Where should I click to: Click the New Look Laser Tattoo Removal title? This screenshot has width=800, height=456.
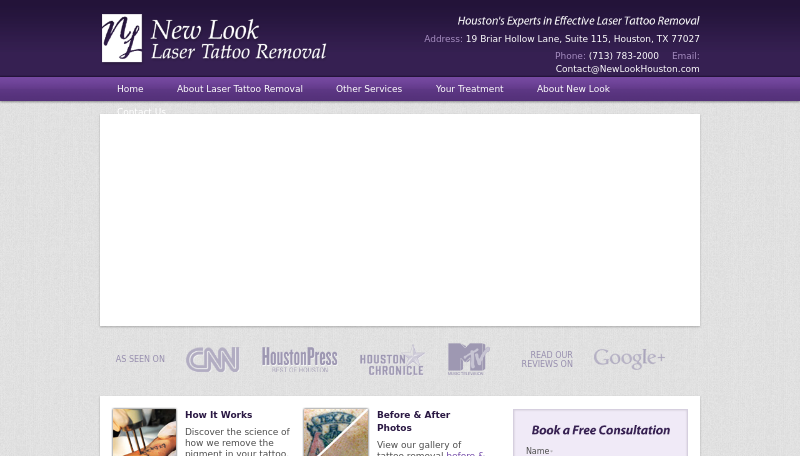[238, 40]
